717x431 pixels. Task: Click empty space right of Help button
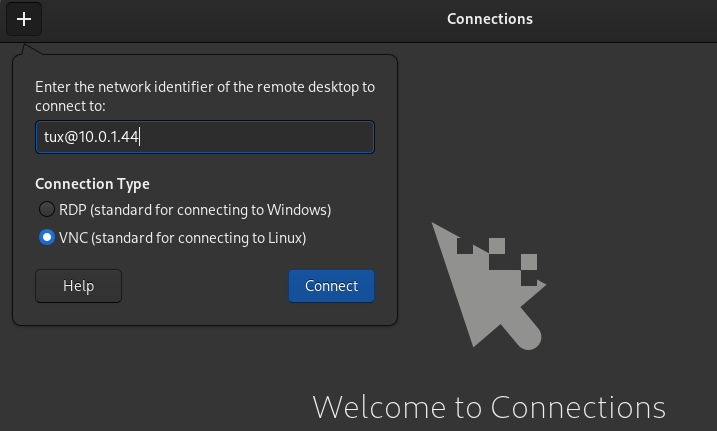point(205,286)
